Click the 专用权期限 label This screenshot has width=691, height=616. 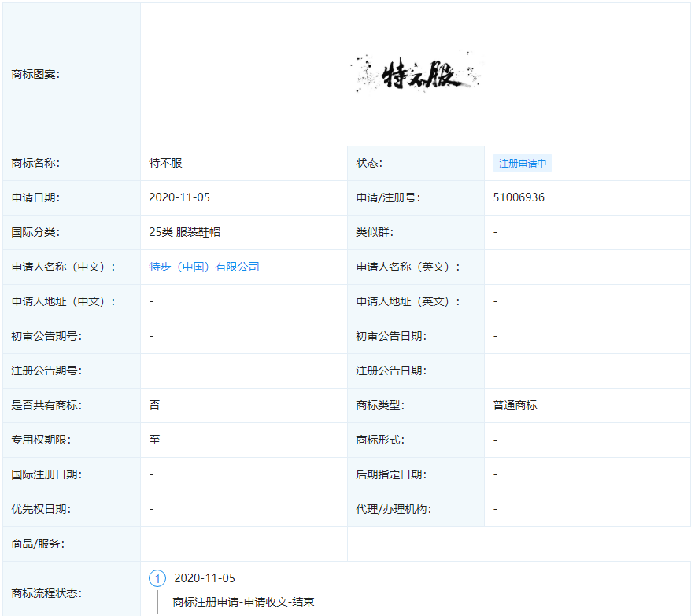41,440
